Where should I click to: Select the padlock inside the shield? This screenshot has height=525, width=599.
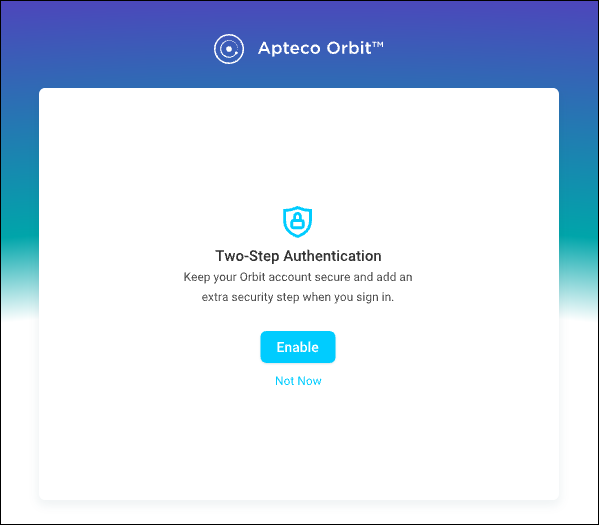[x=297, y=220]
